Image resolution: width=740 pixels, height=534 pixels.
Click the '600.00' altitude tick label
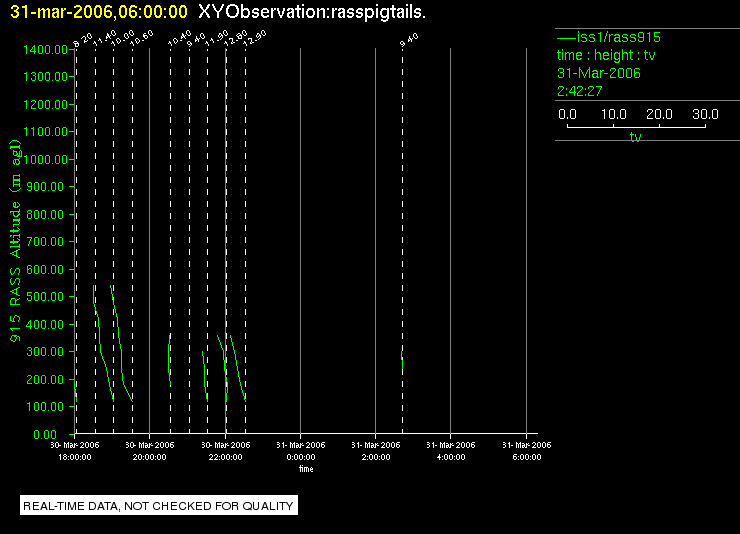coord(45,269)
